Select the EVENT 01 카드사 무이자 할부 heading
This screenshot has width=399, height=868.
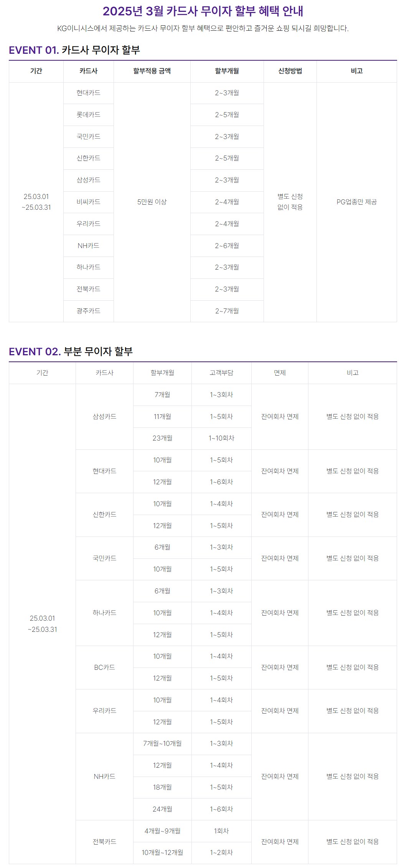tap(74, 50)
